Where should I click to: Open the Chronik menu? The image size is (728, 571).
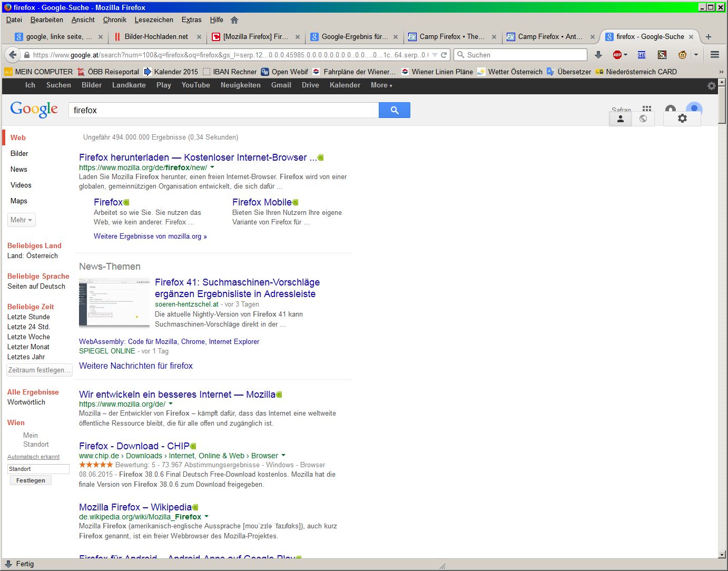[x=115, y=20]
